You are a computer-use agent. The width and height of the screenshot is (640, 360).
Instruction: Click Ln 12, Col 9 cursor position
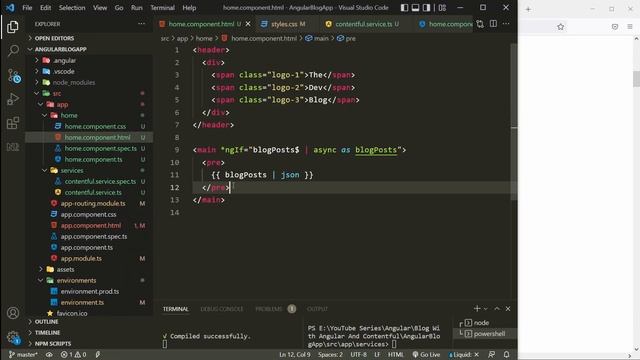click(295, 354)
